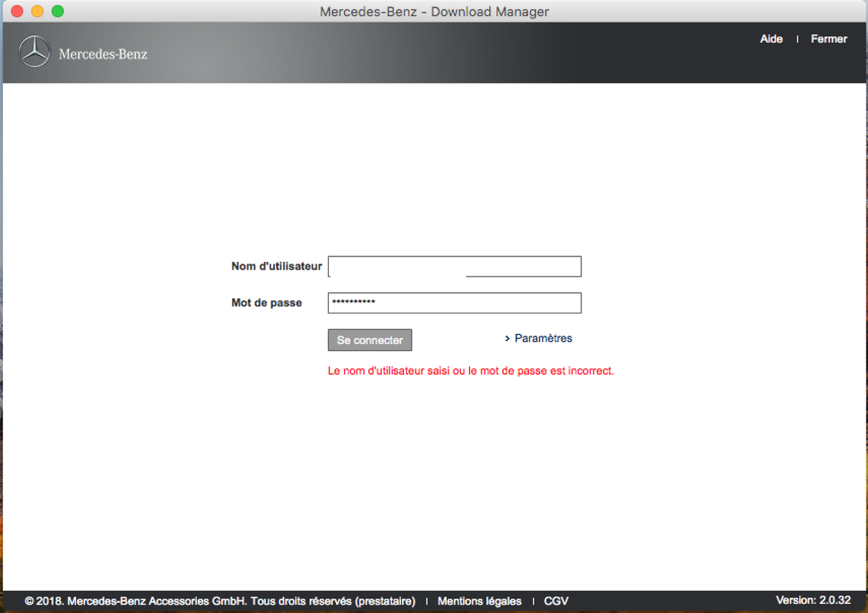The height and width of the screenshot is (613, 868).
Task: Click the 2018 Mercedes-Benz Accessories GmbH copyright text
Action: coord(220,601)
